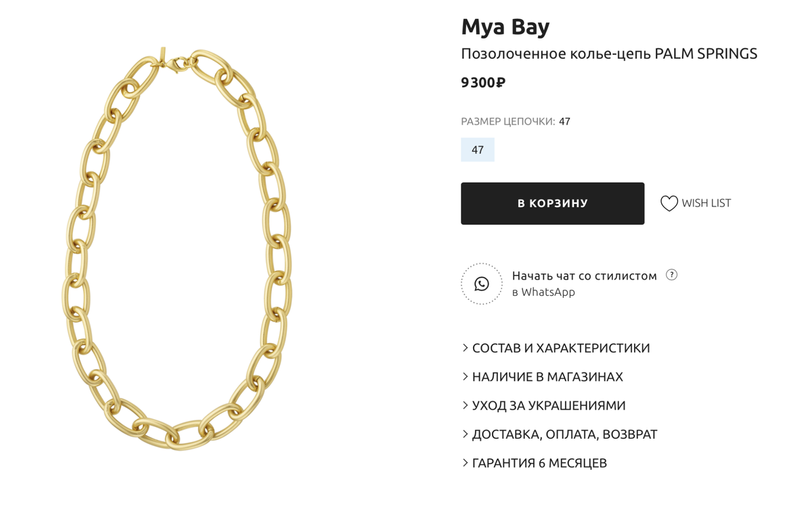Add the necklace to cart with В КОРЗИНУ
This screenshot has height=507, width=812.
(552, 203)
